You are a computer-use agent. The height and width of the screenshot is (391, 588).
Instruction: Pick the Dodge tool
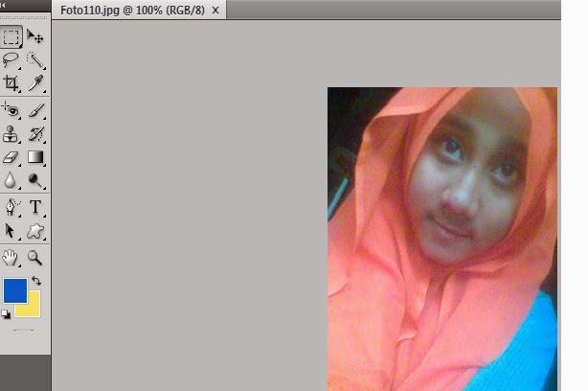coord(35,180)
